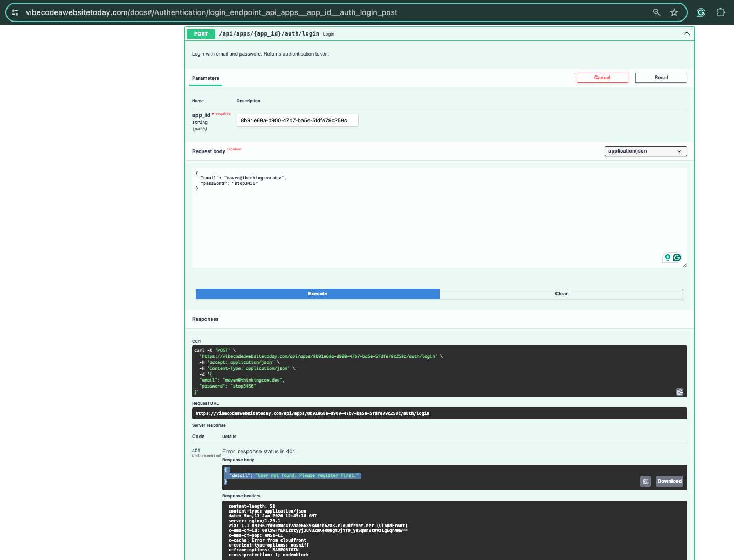Execute the login request
The image size is (734, 560).
317,294
